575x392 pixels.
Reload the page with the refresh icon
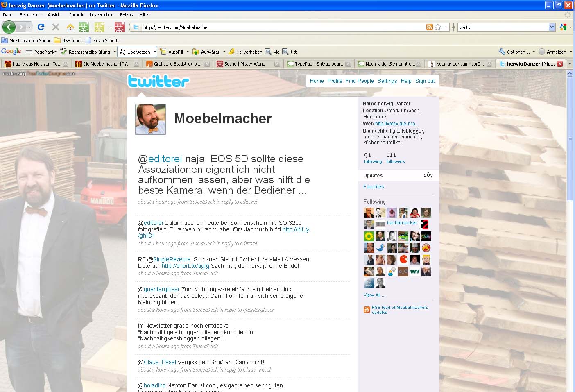tap(41, 27)
